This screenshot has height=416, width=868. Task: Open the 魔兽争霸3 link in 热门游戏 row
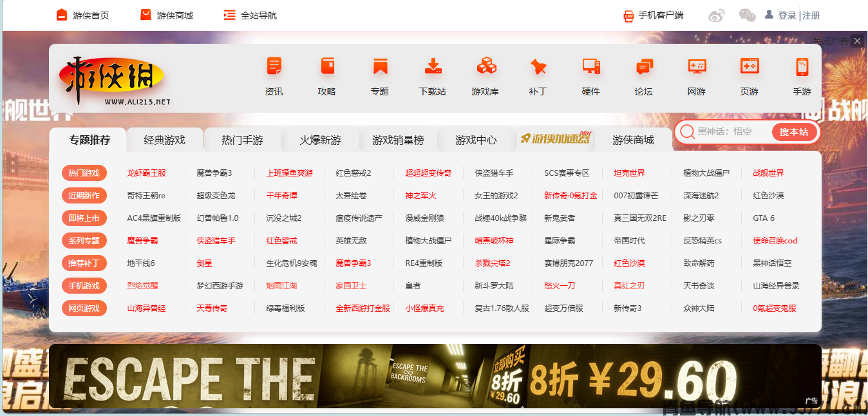[214, 173]
